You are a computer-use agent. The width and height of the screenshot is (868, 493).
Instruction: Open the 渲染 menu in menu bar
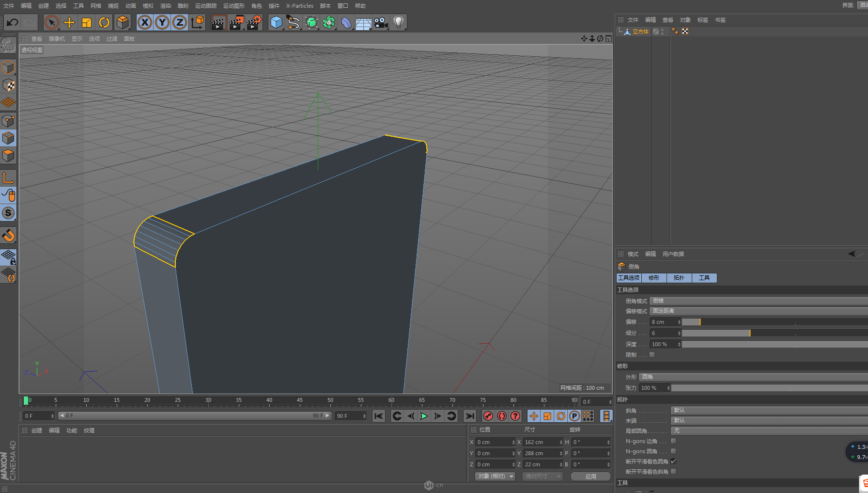pos(166,6)
